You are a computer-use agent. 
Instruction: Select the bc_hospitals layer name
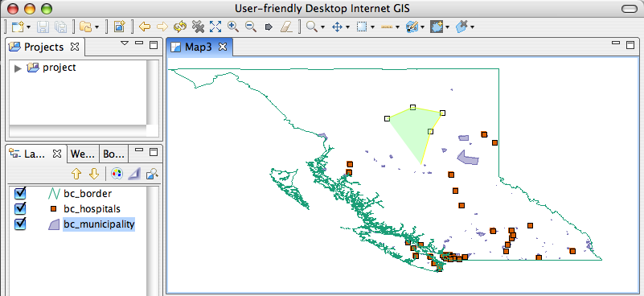pyautogui.click(x=92, y=209)
